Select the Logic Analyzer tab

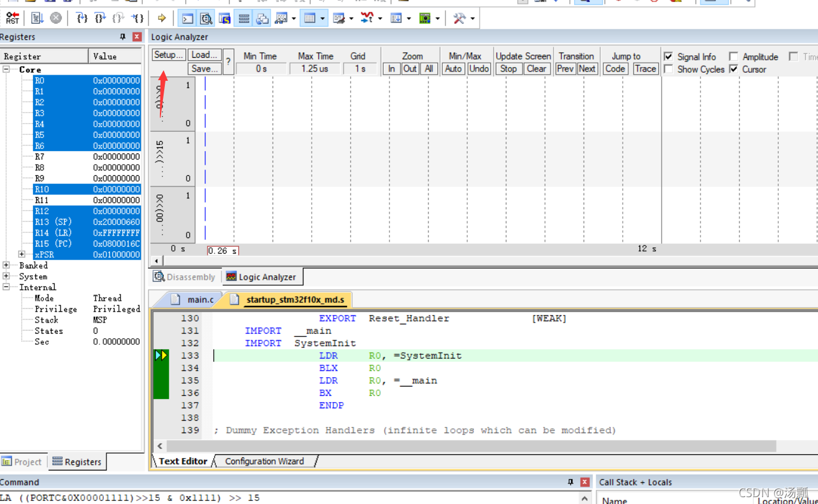[261, 277]
